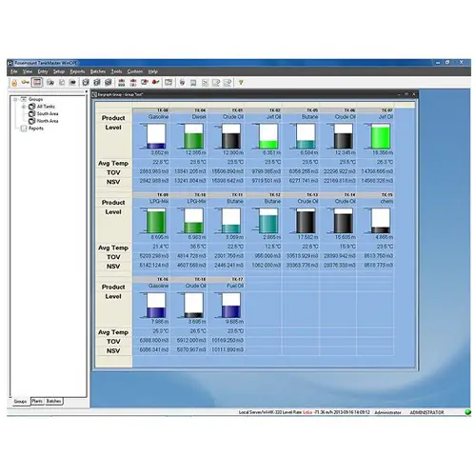Click the Reports document icon in tree

coord(24,129)
